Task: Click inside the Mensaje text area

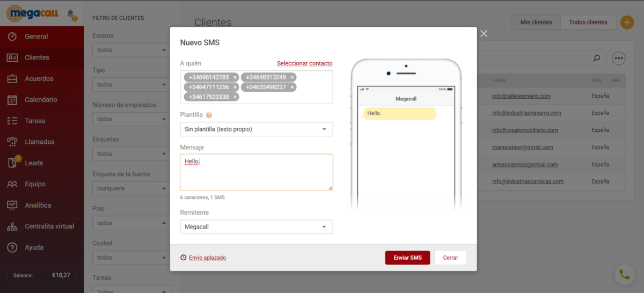Action: coord(256,174)
